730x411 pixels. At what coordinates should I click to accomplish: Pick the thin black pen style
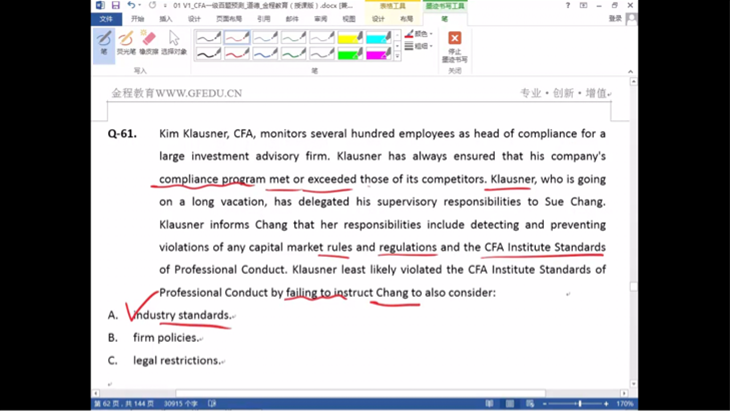click(209, 37)
